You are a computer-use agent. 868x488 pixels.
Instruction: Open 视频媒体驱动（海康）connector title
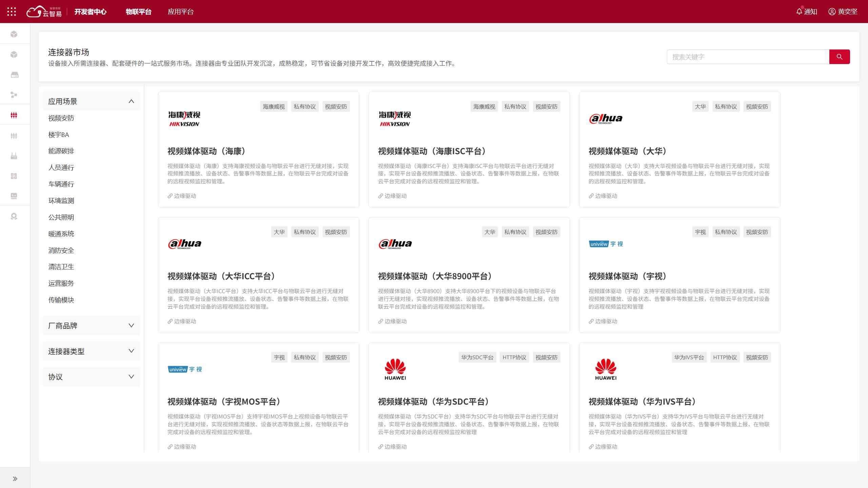(207, 151)
